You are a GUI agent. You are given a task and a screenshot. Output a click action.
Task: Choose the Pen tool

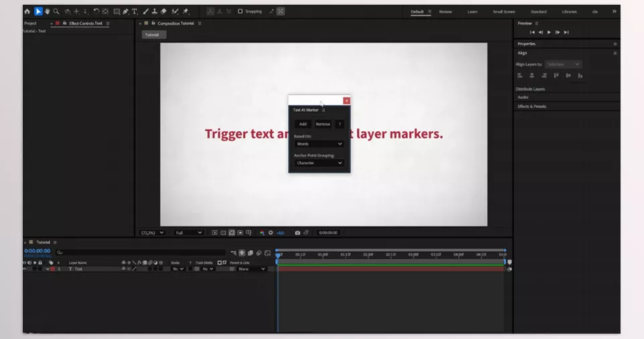coord(125,11)
